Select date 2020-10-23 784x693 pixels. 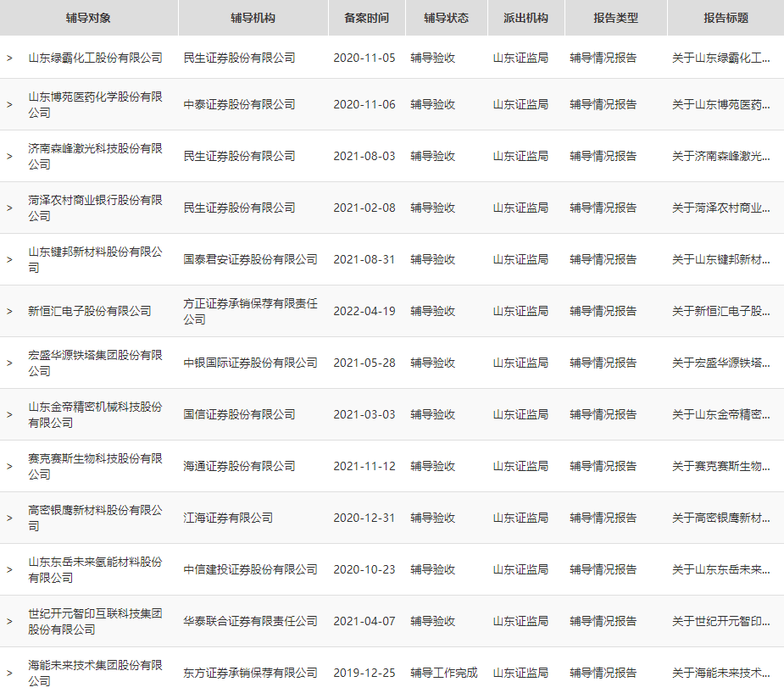click(364, 569)
